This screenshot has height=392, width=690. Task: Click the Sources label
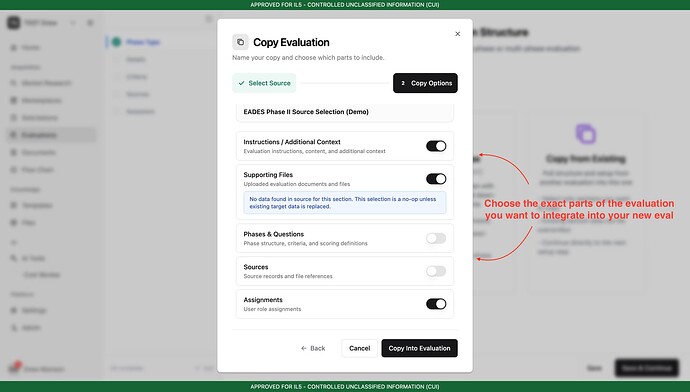tap(256, 267)
